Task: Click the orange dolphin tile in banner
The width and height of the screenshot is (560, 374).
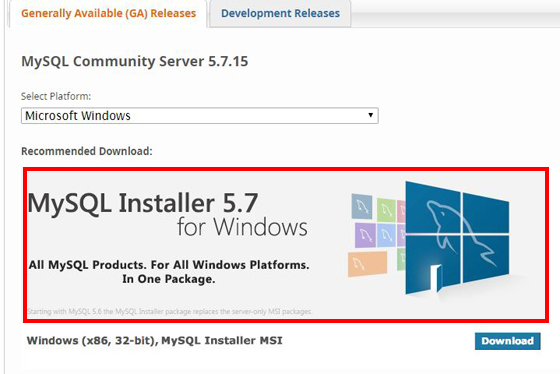Action: click(x=368, y=264)
